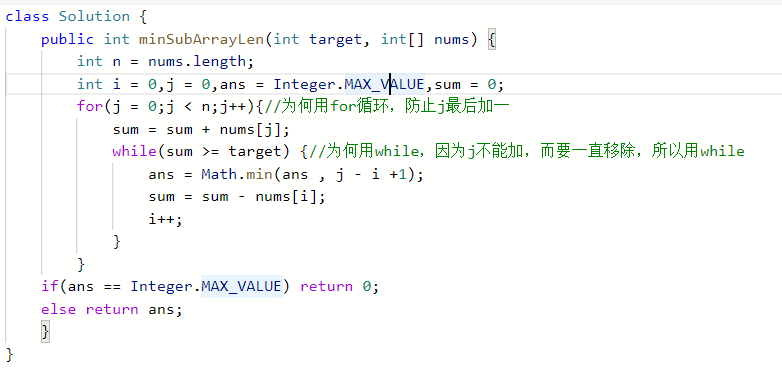Click "return 0;" on the if line
This screenshot has width=782, height=376.
click(x=340, y=286)
